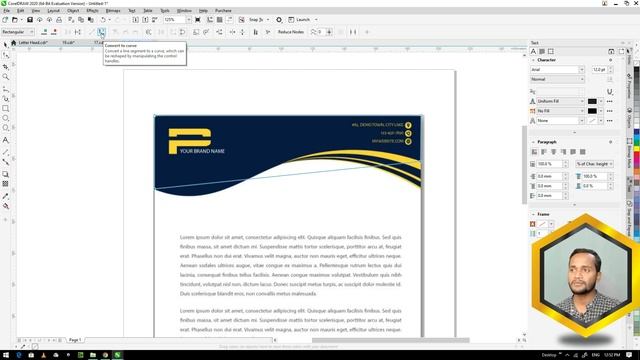The width and height of the screenshot is (640, 360).
Task: Select the Transparency checkerboard tool
Action: 5,184
